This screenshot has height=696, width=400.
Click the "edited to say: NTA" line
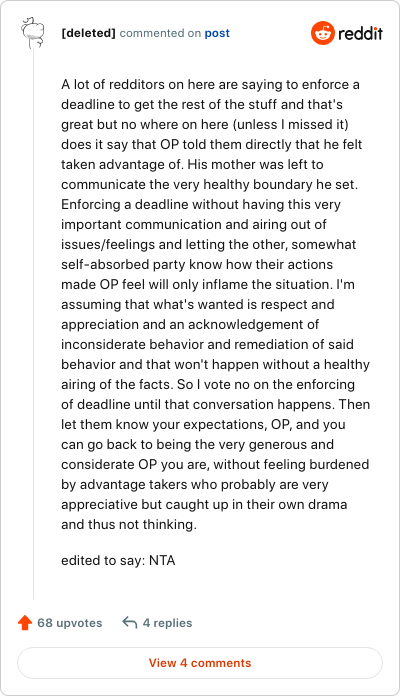(118, 560)
